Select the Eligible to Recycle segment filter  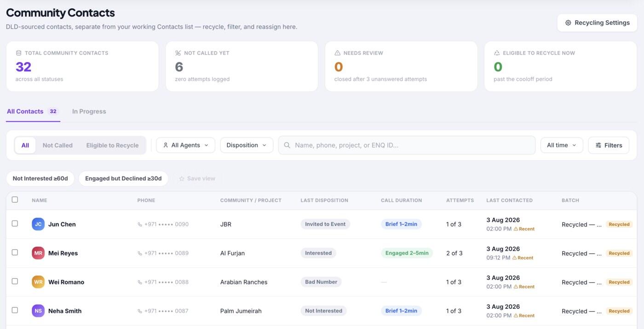pyautogui.click(x=112, y=145)
